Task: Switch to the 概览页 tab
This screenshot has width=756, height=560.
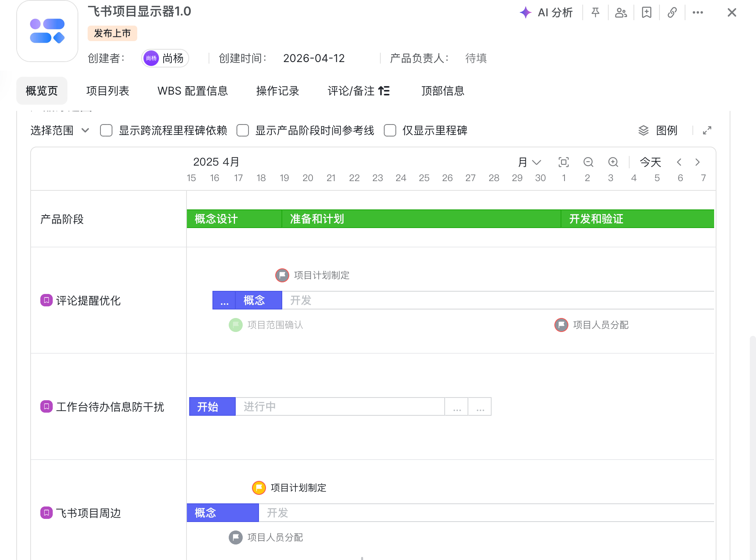Action: point(42,91)
